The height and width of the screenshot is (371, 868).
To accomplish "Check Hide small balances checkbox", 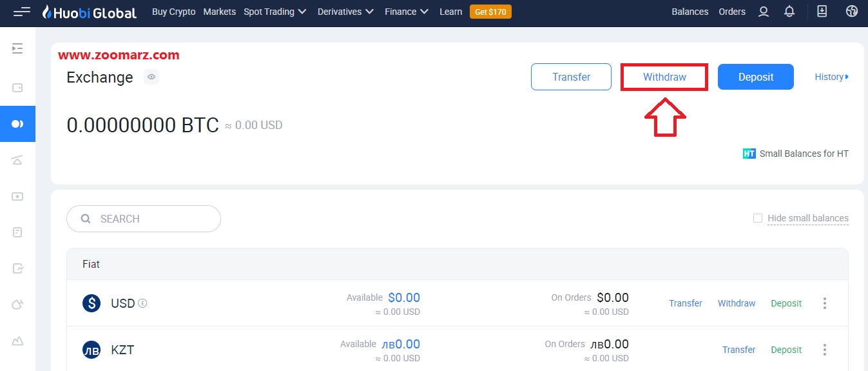I will (x=758, y=218).
